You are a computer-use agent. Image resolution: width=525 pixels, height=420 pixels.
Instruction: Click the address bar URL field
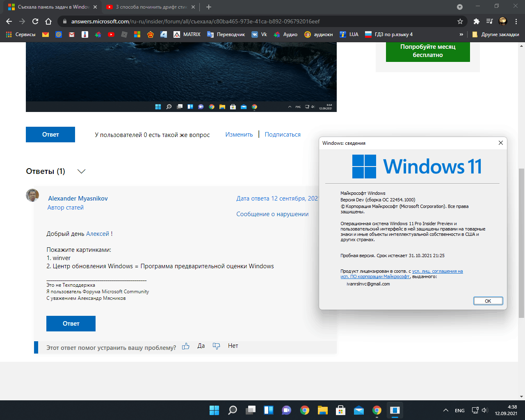(x=262, y=21)
